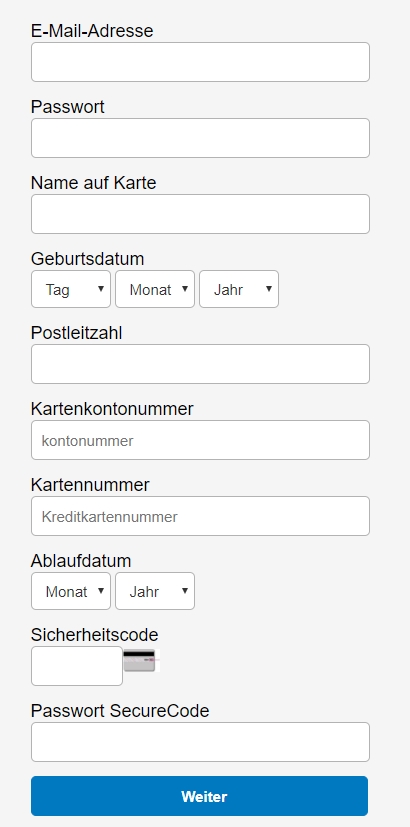
Task: Focus the E-Mail-Adresse input field
Action: coord(200,62)
